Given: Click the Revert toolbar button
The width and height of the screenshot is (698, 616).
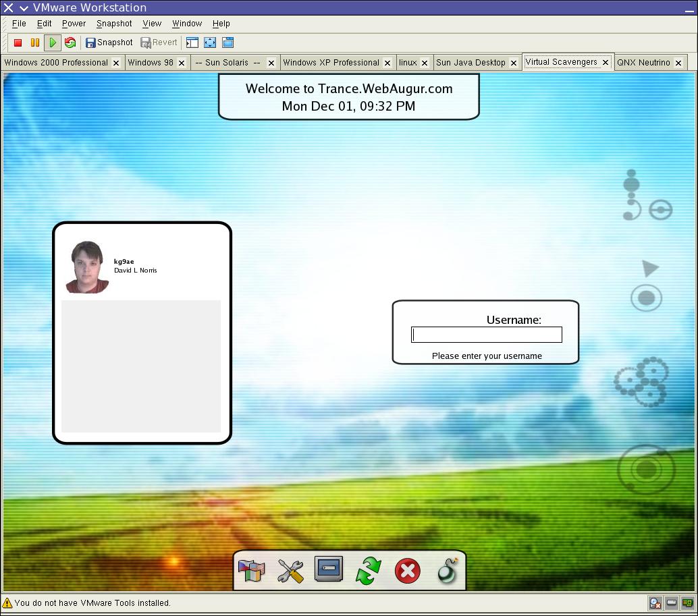Looking at the screenshot, I should (x=159, y=43).
